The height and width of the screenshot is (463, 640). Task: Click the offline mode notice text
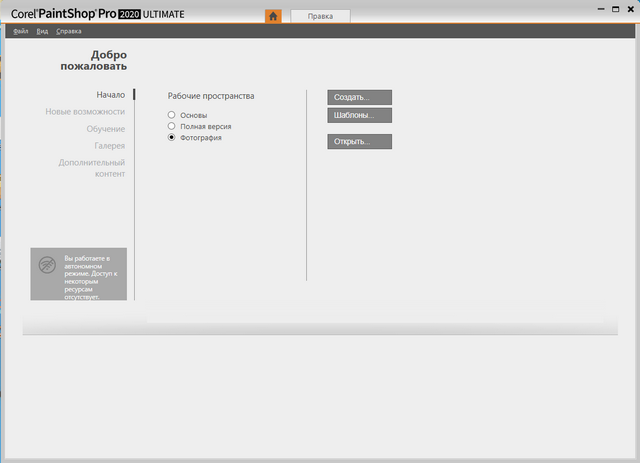point(92,276)
